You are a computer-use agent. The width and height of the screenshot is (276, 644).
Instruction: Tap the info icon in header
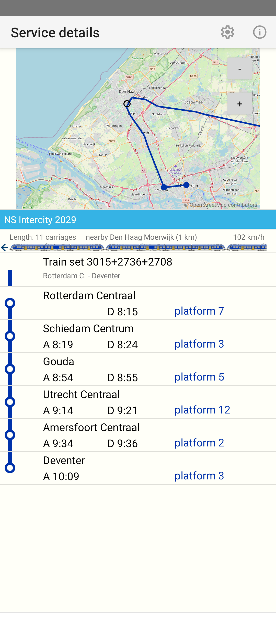tap(260, 32)
